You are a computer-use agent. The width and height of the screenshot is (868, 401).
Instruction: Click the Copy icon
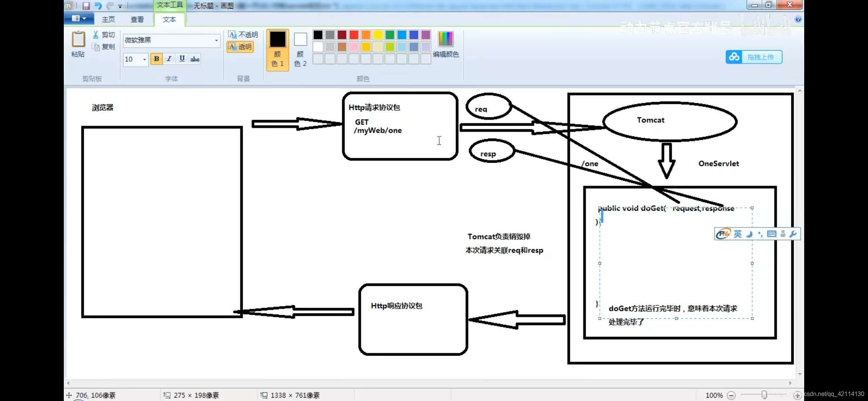point(96,47)
